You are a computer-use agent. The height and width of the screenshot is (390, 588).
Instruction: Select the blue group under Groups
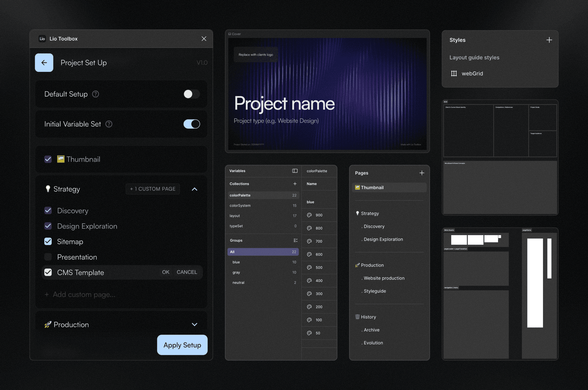236,262
